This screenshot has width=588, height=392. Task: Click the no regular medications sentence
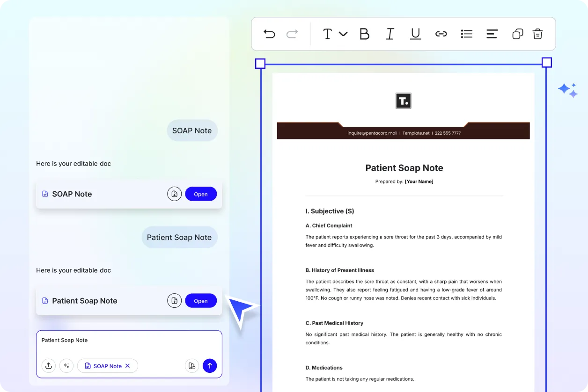[x=360, y=379]
